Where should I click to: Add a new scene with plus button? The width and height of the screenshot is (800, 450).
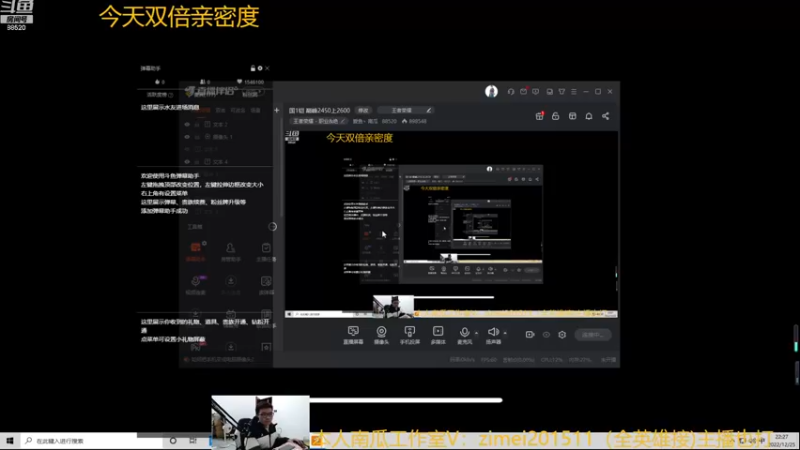click(277, 110)
